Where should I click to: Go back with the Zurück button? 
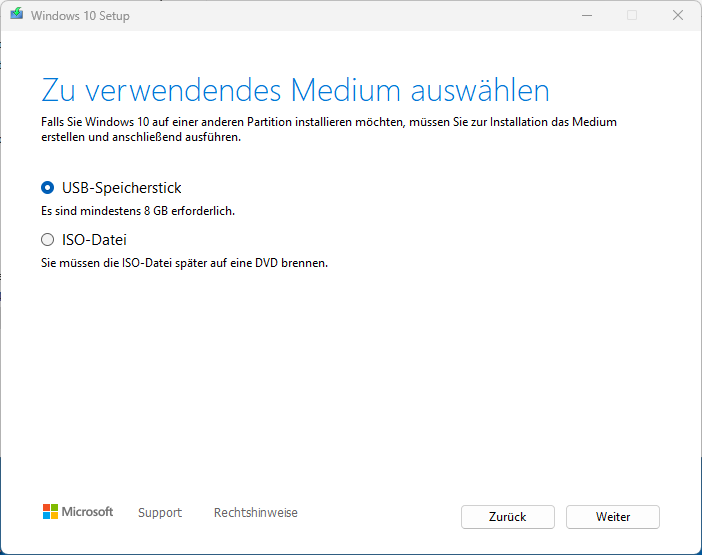[x=508, y=517]
